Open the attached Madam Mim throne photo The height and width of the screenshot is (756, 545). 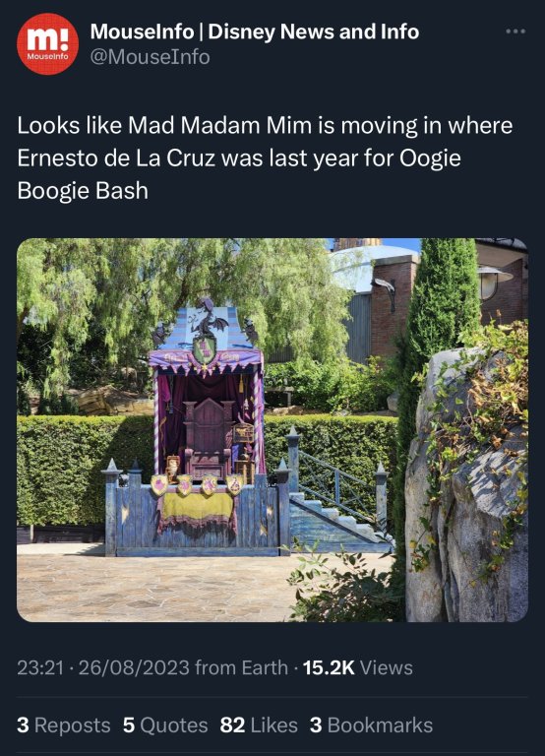pyautogui.click(x=272, y=429)
